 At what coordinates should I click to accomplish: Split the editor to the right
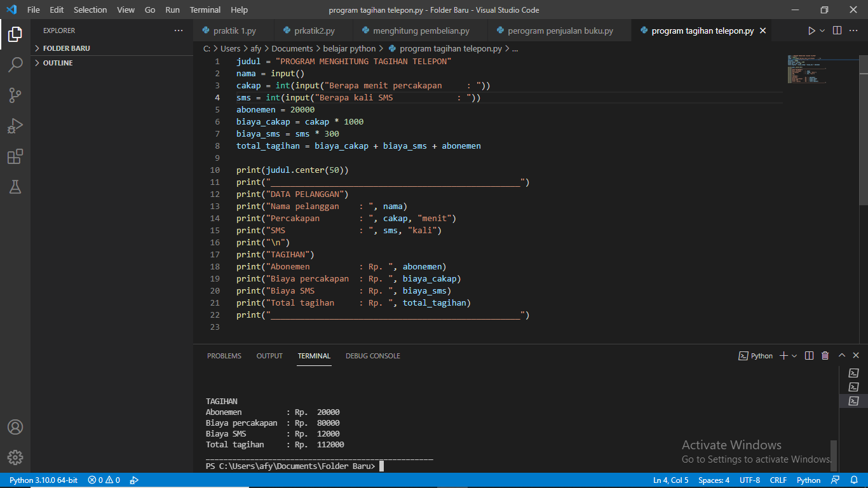pos(837,30)
